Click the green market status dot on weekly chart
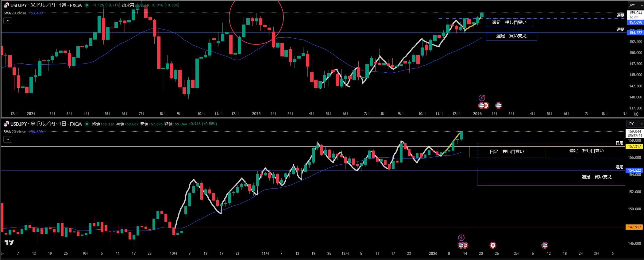The width and height of the screenshot is (644, 260). click(x=87, y=5)
